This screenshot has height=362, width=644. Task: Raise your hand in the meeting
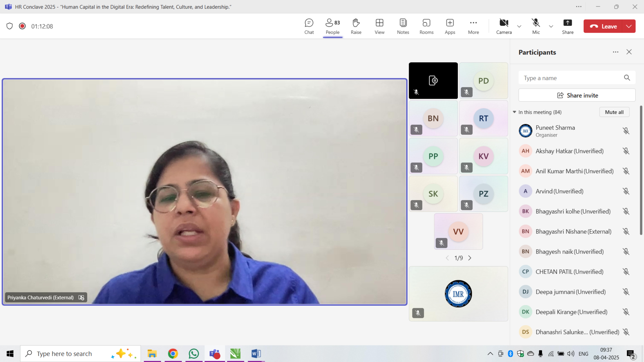356,26
